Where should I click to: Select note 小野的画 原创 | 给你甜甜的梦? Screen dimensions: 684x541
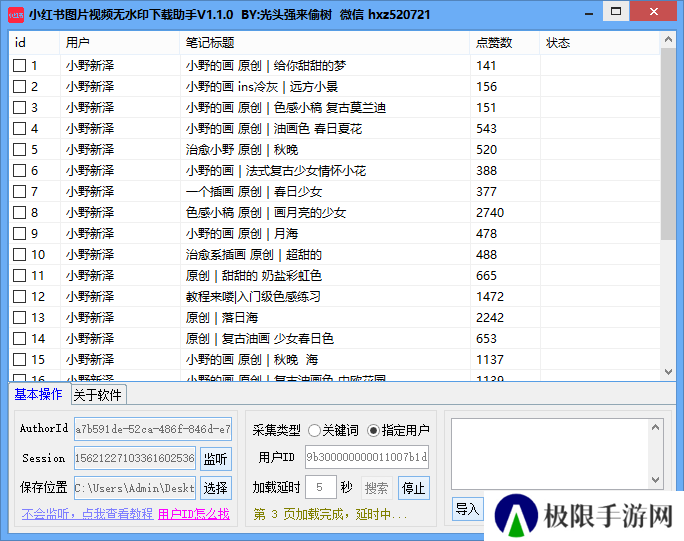(266, 66)
